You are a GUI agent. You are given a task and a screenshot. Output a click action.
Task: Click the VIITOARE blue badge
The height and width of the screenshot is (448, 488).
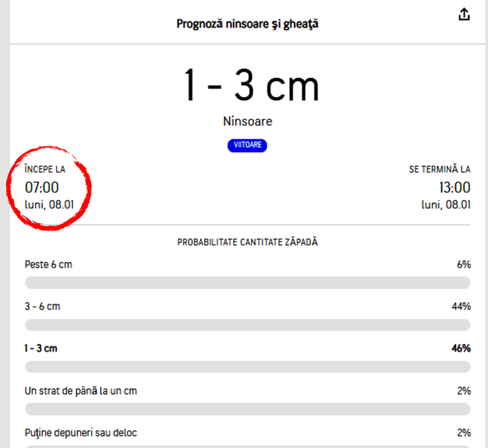pyautogui.click(x=247, y=145)
